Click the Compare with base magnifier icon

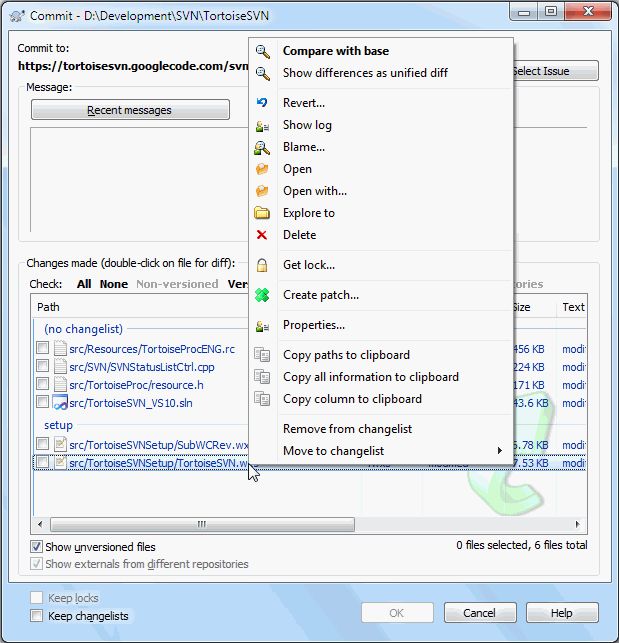(x=263, y=51)
